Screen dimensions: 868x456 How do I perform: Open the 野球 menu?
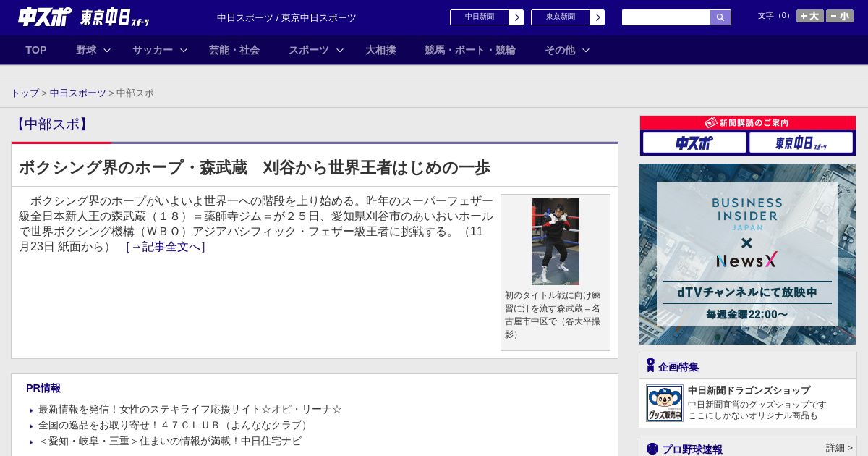(86, 50)
